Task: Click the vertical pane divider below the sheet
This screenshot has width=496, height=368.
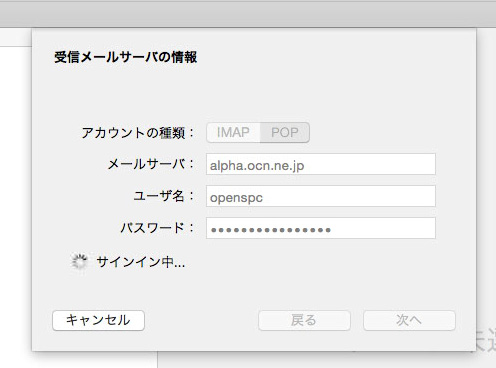Action: pyautogui.click(x=157, y=360)
